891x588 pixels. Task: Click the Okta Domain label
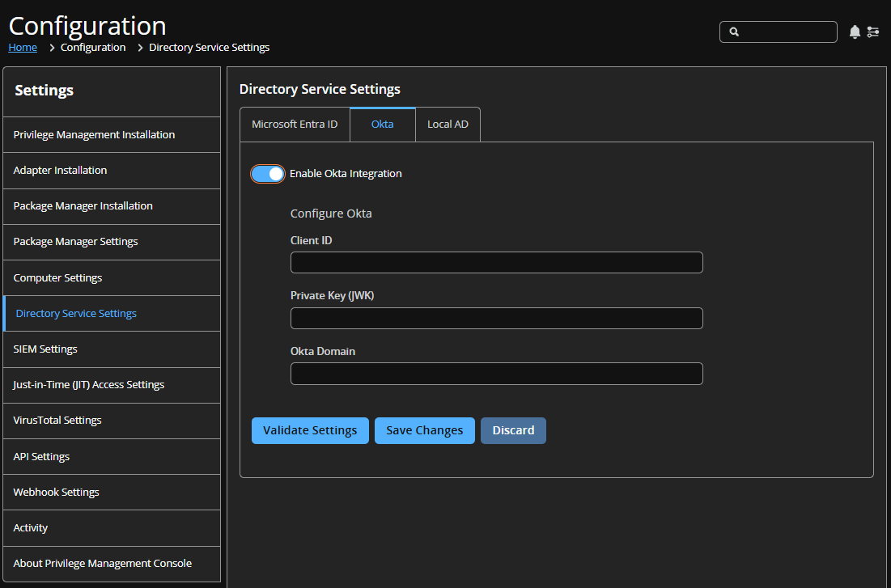point(323,352)
